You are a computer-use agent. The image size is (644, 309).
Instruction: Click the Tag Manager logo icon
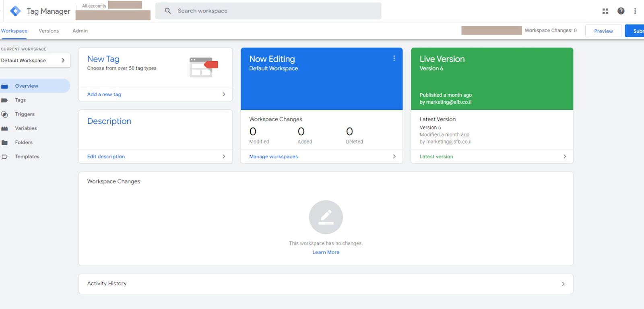[15, 11]
